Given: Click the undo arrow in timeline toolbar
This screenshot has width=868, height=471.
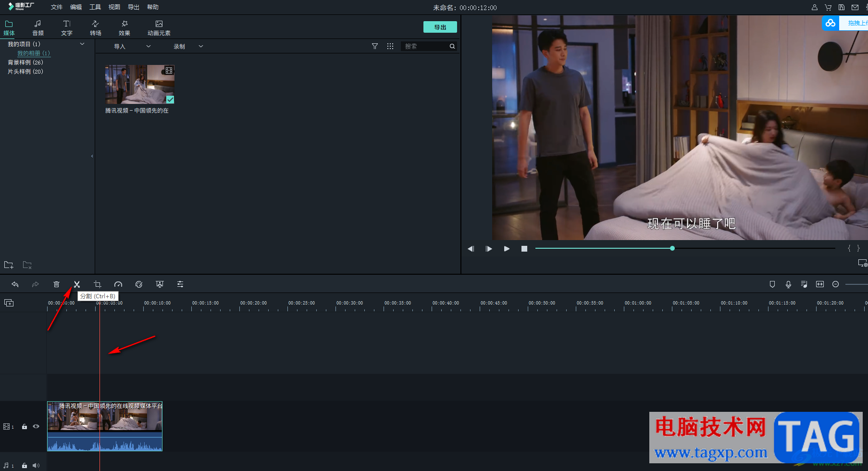Looking at the screenshot, I should [15, 284].
